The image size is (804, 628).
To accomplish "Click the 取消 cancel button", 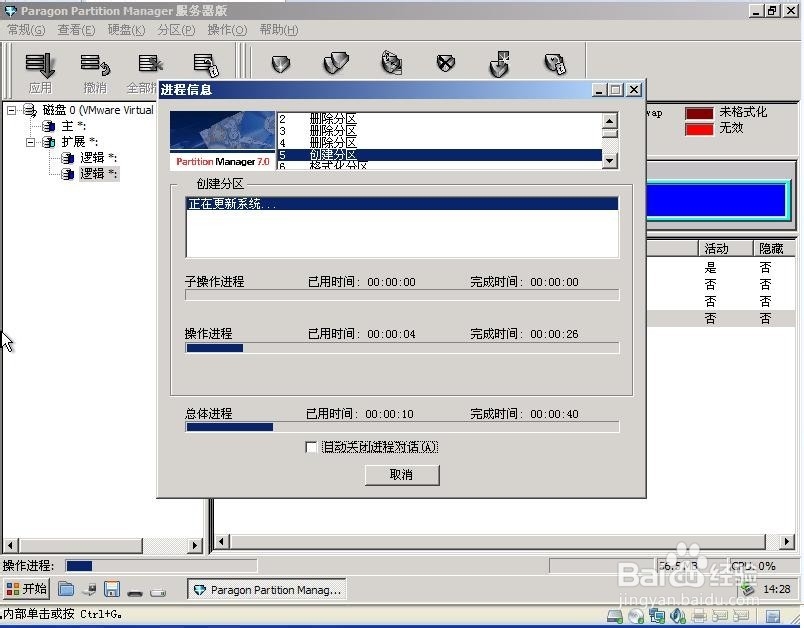I will [x=402, y=475].
